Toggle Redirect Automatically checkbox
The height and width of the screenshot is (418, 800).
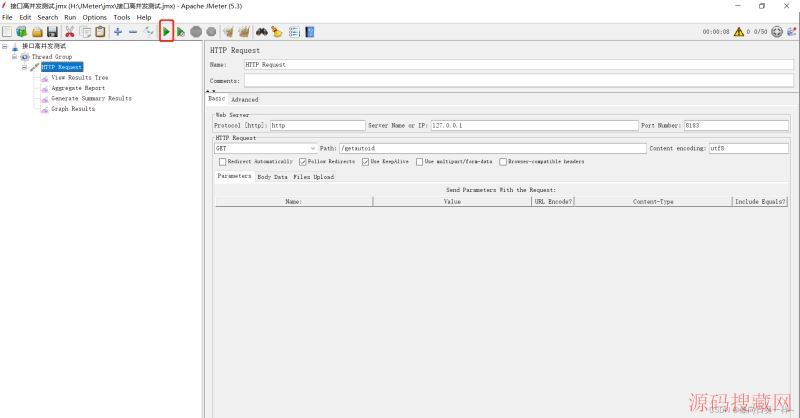(x=222, y=162)
